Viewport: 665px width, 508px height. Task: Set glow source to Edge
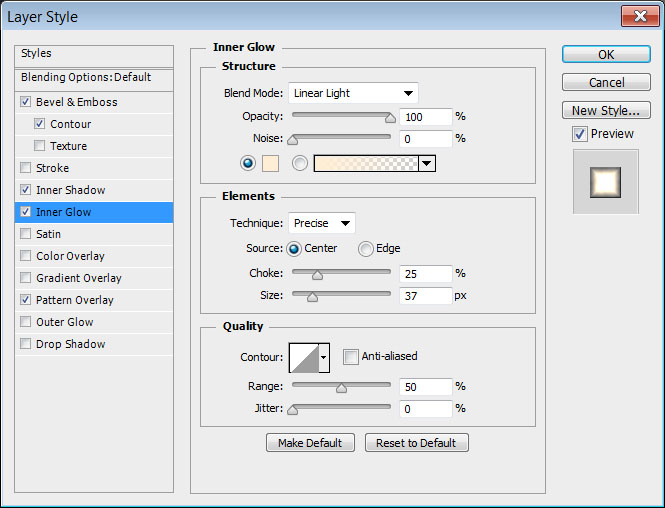(366, 249)
